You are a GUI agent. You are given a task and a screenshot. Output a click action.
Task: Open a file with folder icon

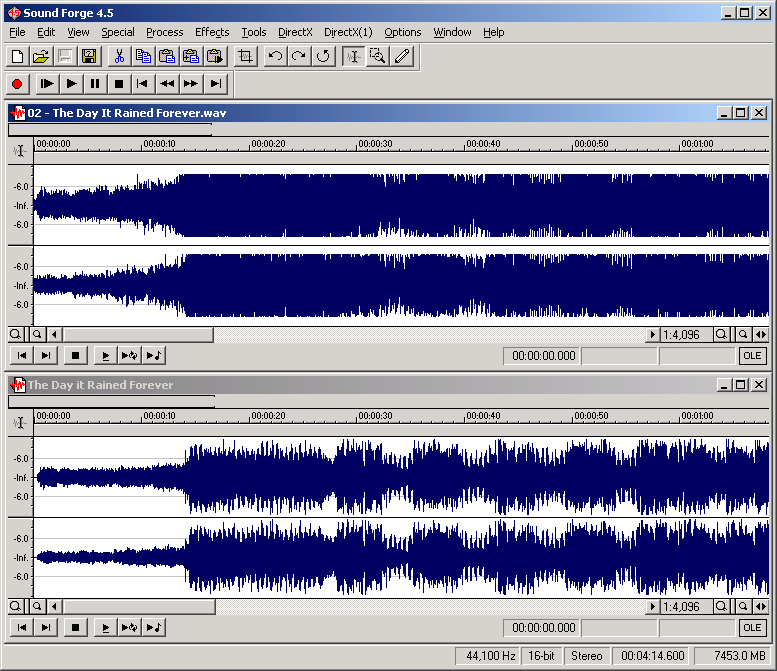click(x=41, y=56)
